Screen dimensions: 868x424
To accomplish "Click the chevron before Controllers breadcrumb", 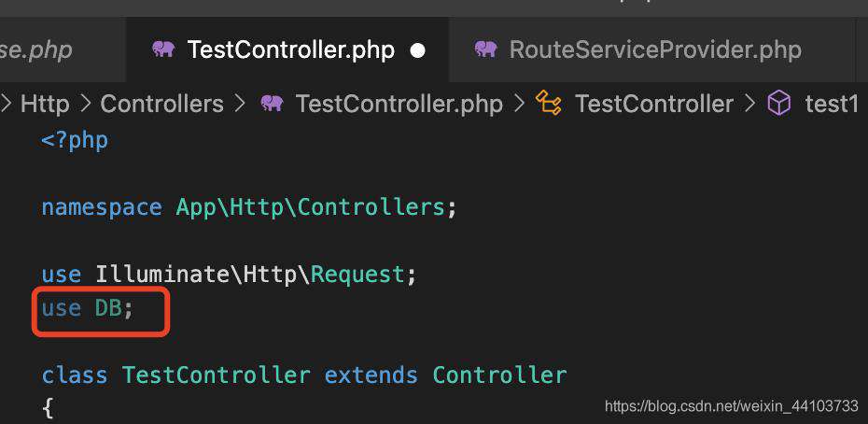I will point(85,103).
